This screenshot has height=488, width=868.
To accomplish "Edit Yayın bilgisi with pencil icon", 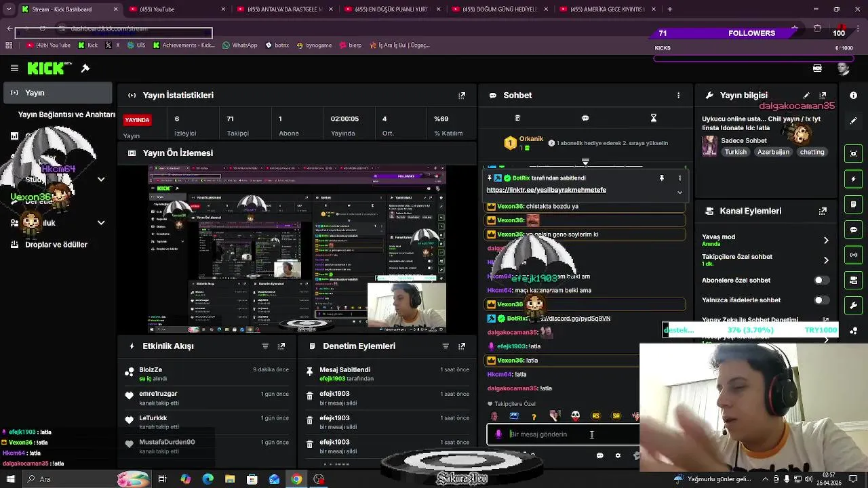I will (806, 96).
